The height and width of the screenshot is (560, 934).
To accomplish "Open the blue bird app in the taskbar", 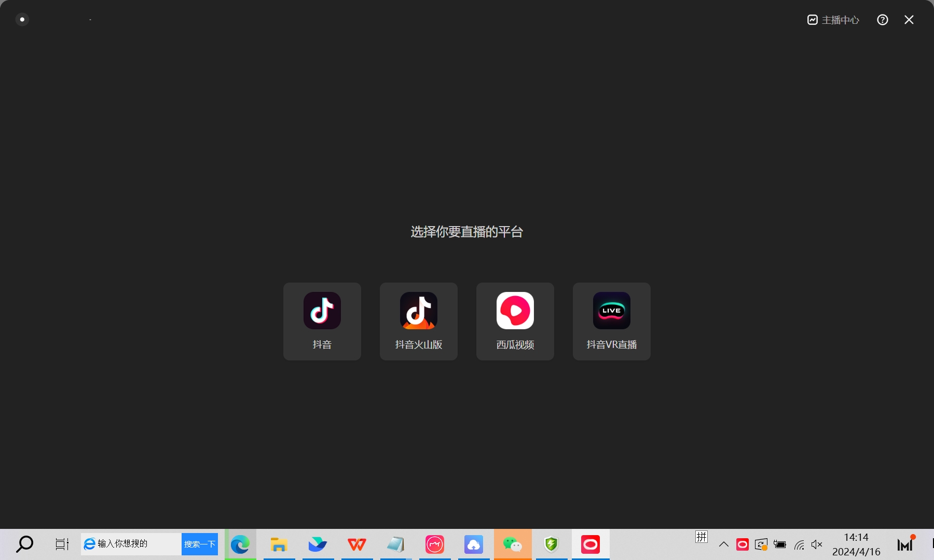I will 318,544.
